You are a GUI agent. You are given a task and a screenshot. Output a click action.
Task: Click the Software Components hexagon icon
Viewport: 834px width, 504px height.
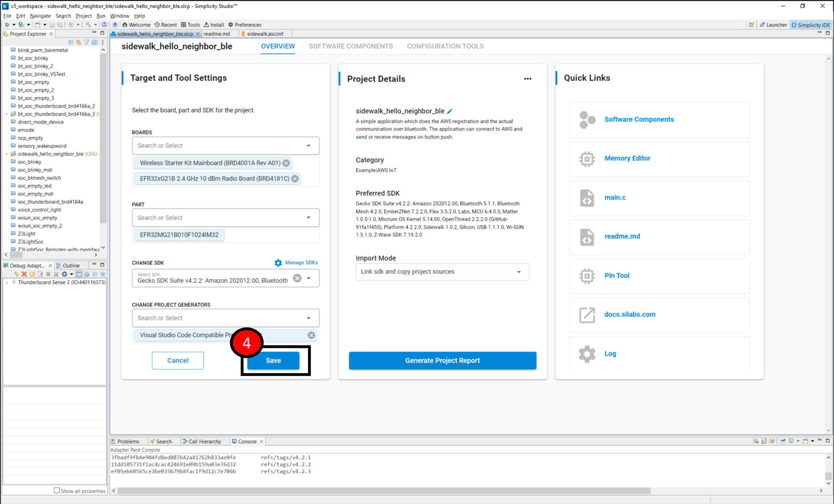pos(586,120)
